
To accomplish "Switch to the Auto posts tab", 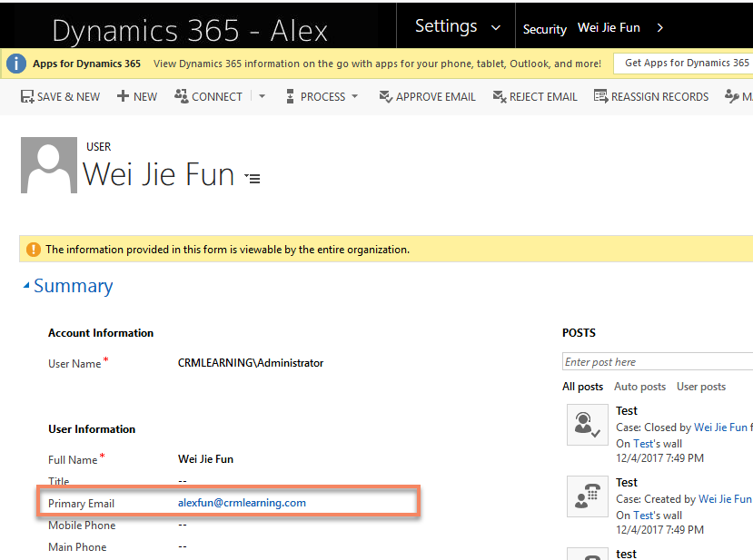I will 639,387.
